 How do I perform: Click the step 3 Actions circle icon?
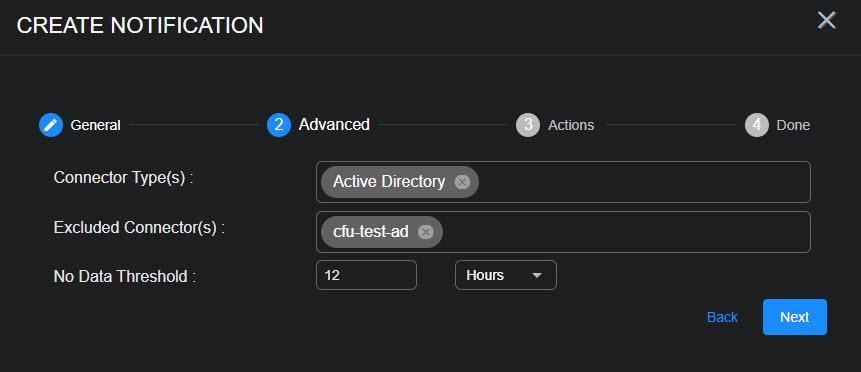pyautogui.click(x=528, y=125)
